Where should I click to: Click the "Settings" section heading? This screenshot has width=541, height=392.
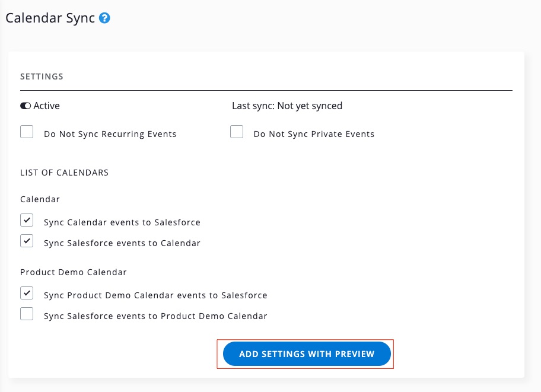click(x=42, y=77)
